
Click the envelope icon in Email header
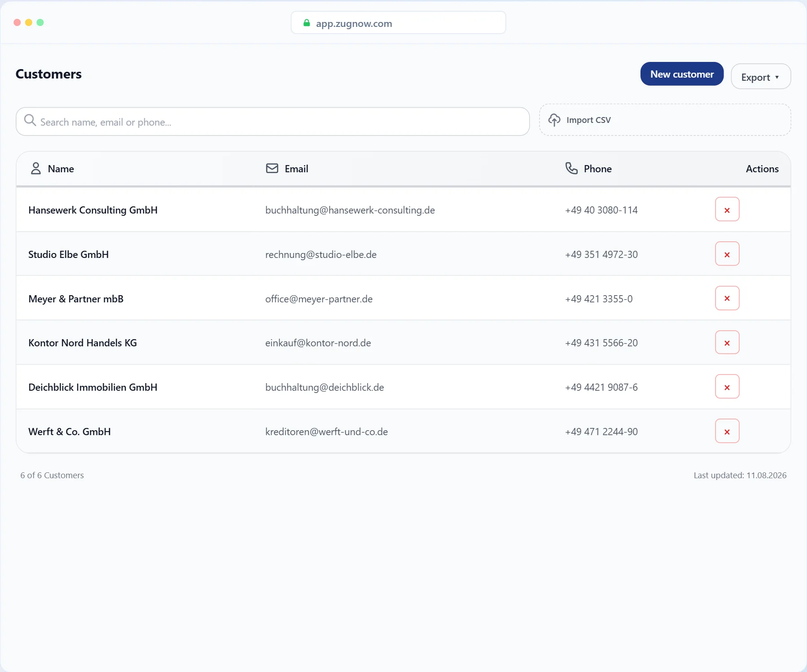(272, 168)
